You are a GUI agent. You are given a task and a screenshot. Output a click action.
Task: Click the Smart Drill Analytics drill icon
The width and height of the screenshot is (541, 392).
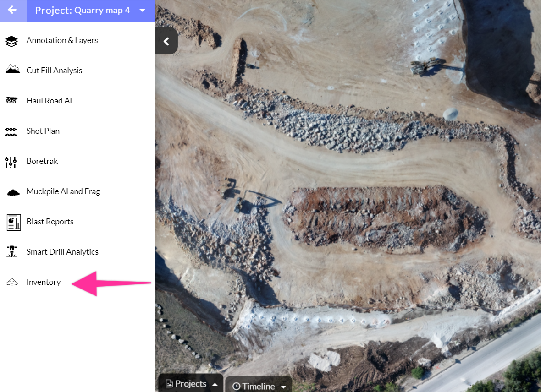coord(12,251)
